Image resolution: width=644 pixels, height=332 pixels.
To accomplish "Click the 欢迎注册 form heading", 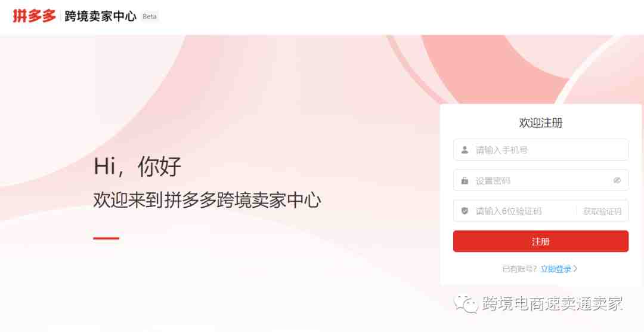I will 541,122.
